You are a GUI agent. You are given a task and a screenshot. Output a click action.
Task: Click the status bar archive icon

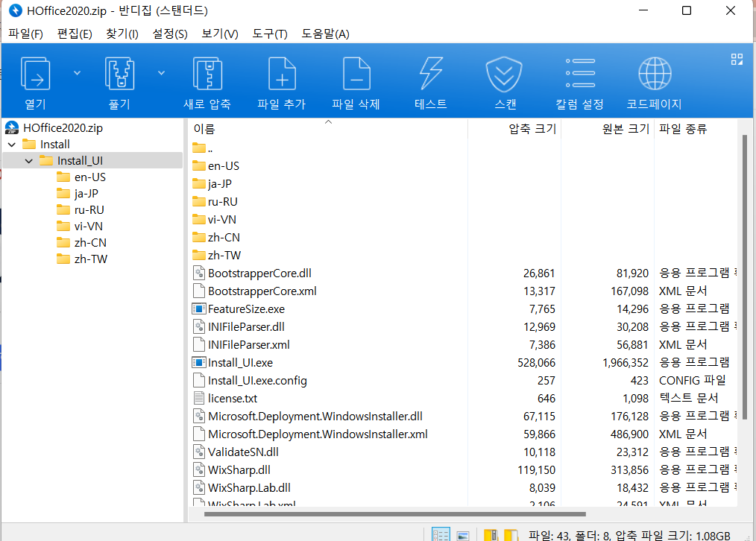491,535
